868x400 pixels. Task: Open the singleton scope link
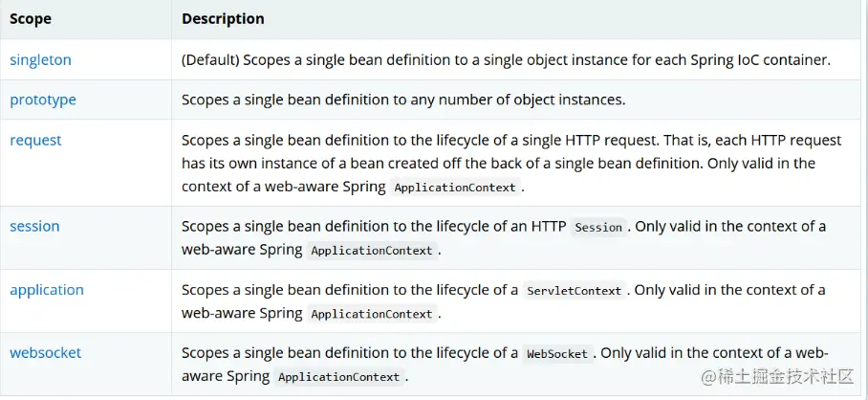[40, 60]
